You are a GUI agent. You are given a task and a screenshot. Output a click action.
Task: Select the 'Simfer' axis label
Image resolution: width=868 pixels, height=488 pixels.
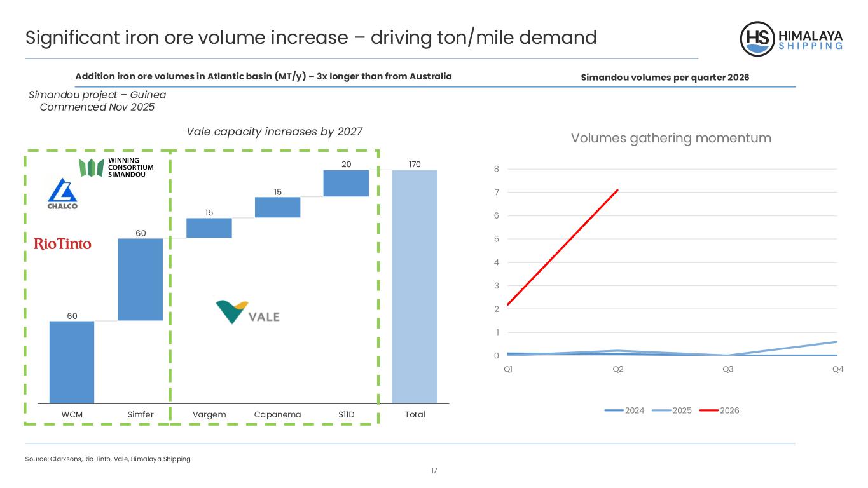[141, 414]
